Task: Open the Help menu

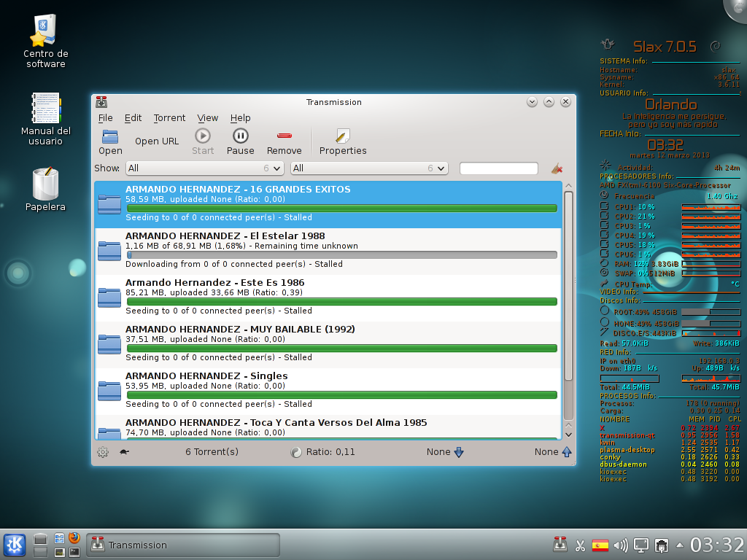Action: (x=240, y=117)
